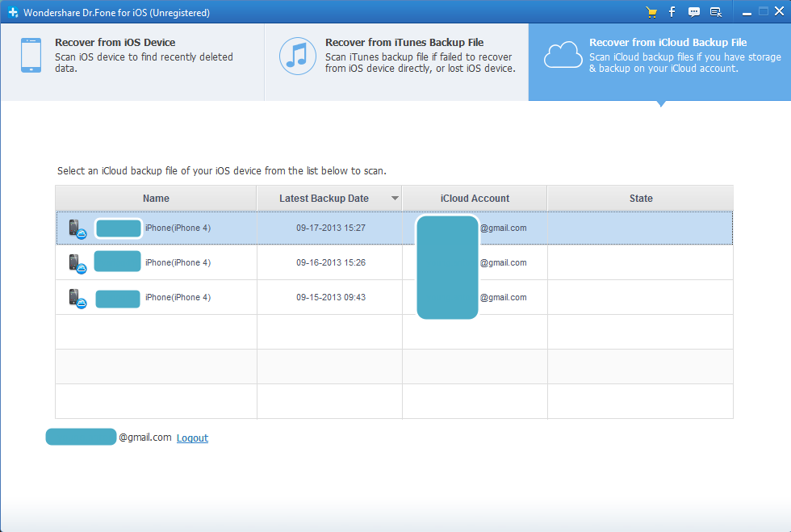The image size is (791, 532).
Task: Switch to Recover from iOS Device tab
Action: coord(132,61)
